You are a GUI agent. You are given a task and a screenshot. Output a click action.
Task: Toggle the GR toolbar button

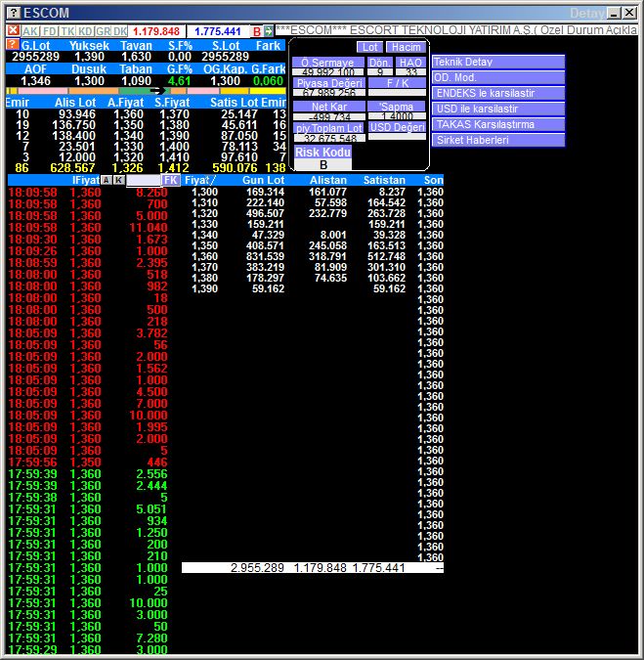[x=103, y=31]
